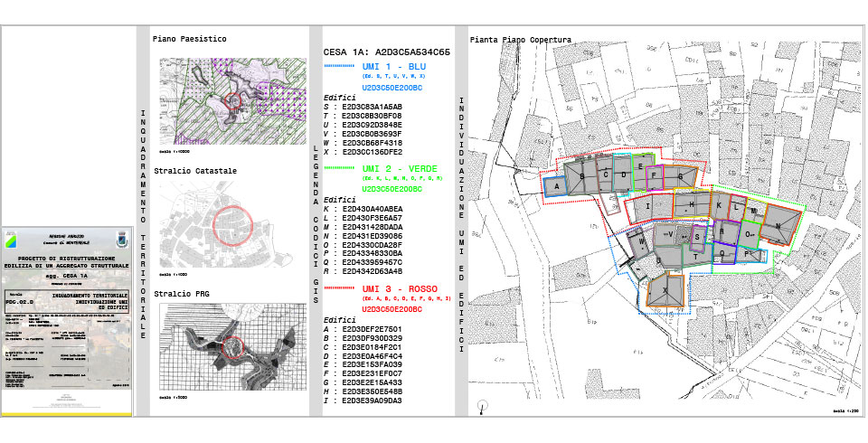Click legend row 'A : E2D3DEF2E7501'

pos(363,329)
